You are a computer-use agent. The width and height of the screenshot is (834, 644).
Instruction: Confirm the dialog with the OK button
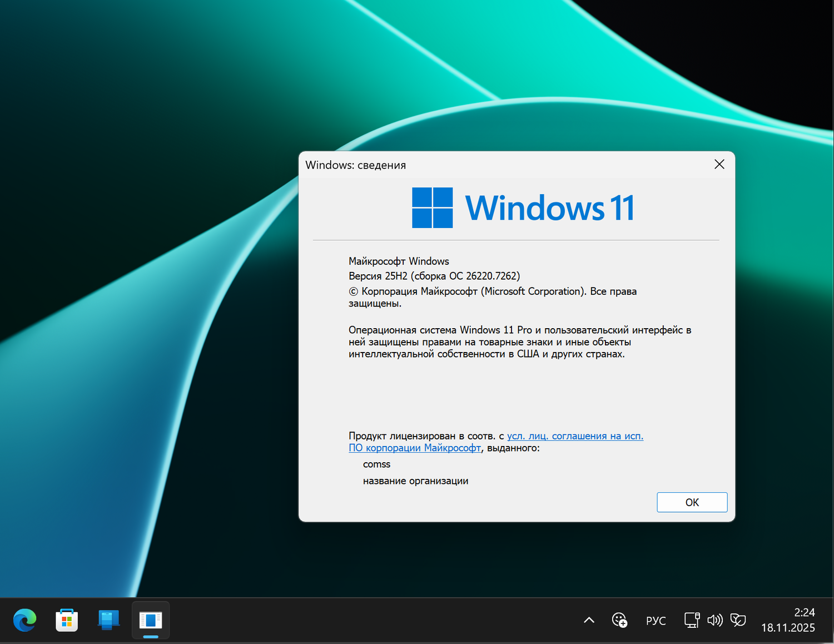click(x=692, y=502)
